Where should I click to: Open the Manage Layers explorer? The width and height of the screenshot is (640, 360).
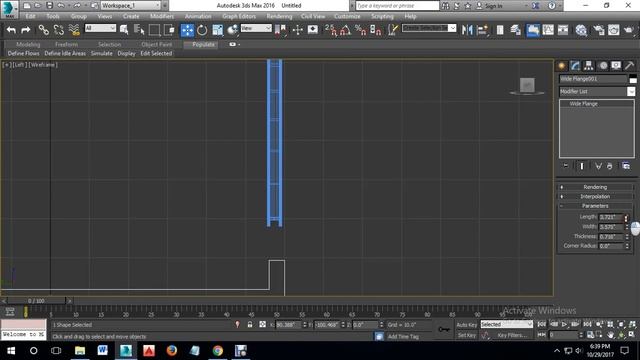516,30
